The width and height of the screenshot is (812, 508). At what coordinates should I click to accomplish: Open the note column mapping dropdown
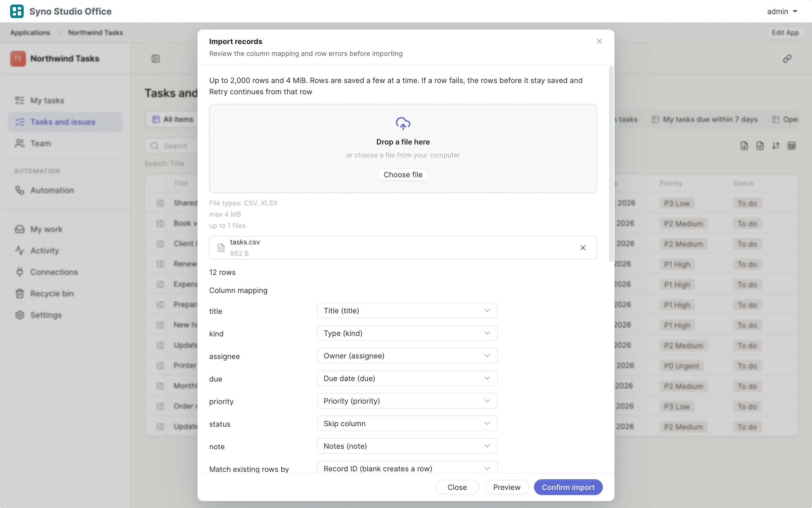coord(407,446)
